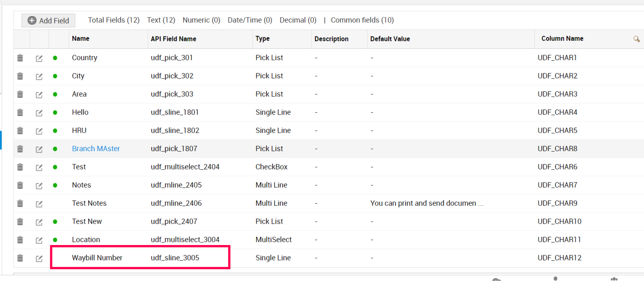This screenshot has width=644, height=281.
Task: Edit the Waybill Number field
Action: (39, 258)
